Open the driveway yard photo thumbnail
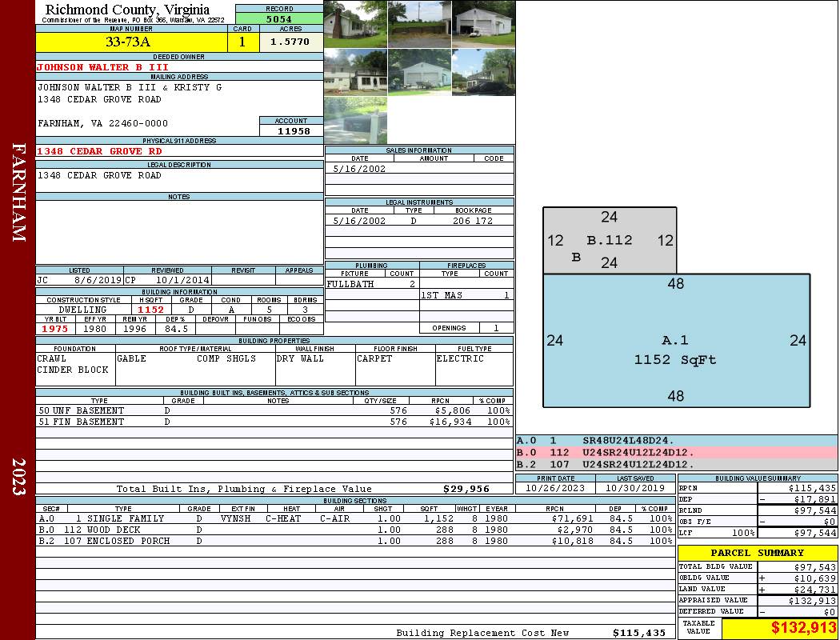The image size is (840, 640). [419, 24]
